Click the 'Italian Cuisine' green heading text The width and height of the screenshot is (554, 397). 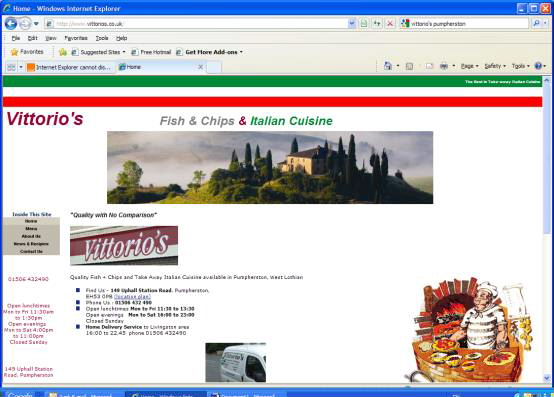click(291, 121)
